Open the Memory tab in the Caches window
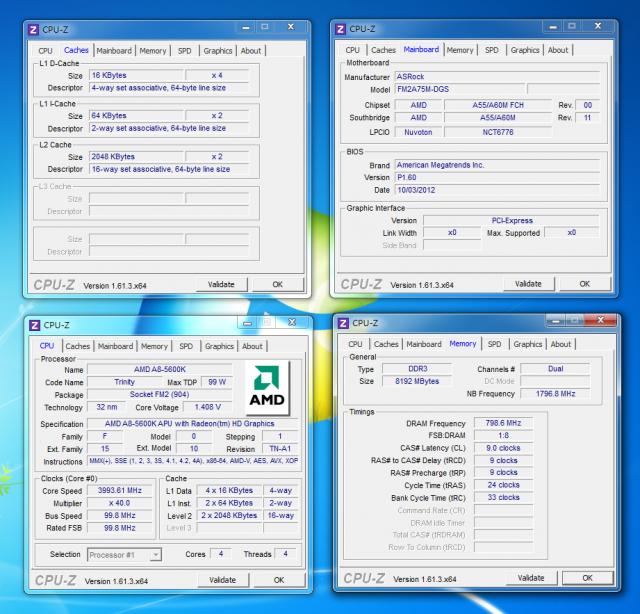This screenshot has height=614, width=640. coord(153,51)
